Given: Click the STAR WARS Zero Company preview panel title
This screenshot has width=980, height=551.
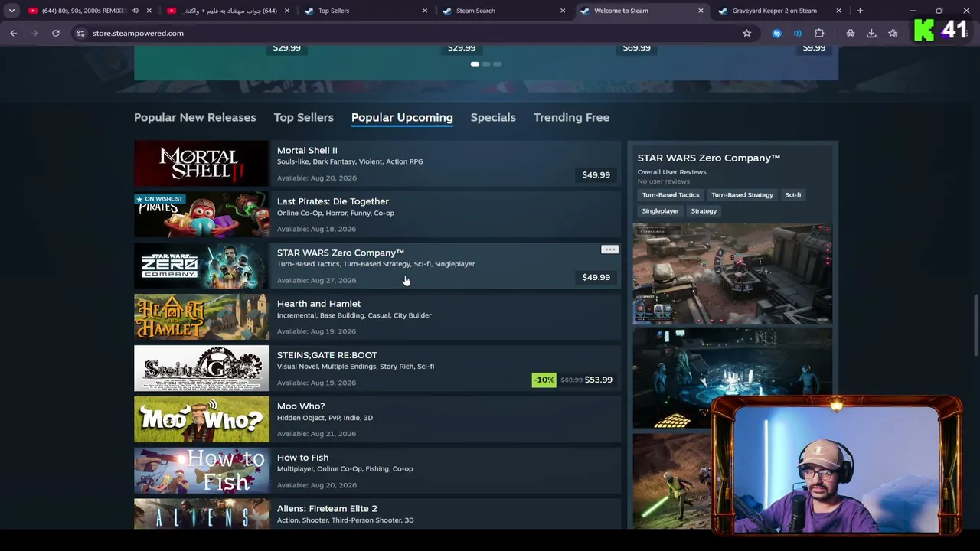Looking at the screenshot, I should (x=709, y=158).
